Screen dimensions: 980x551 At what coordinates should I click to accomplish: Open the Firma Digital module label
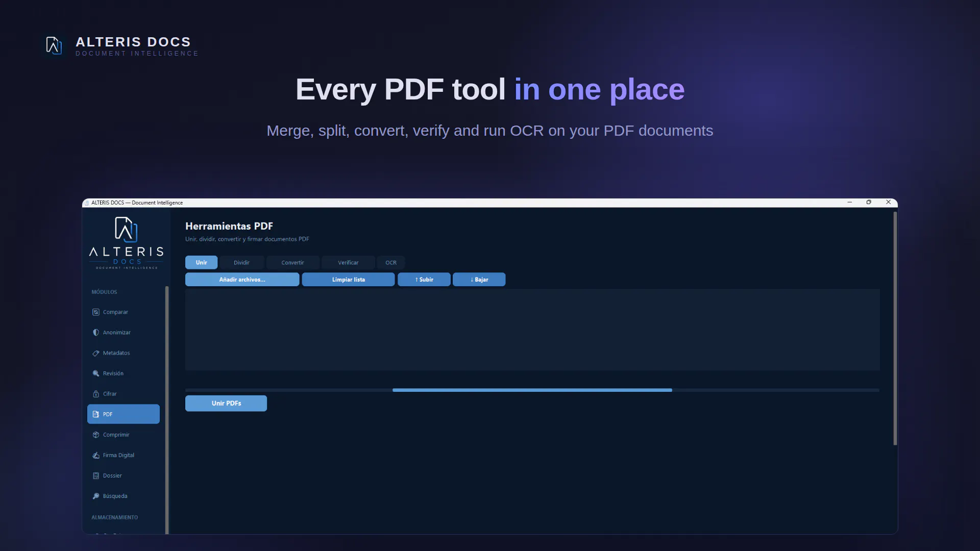click(x=118, y=455)
